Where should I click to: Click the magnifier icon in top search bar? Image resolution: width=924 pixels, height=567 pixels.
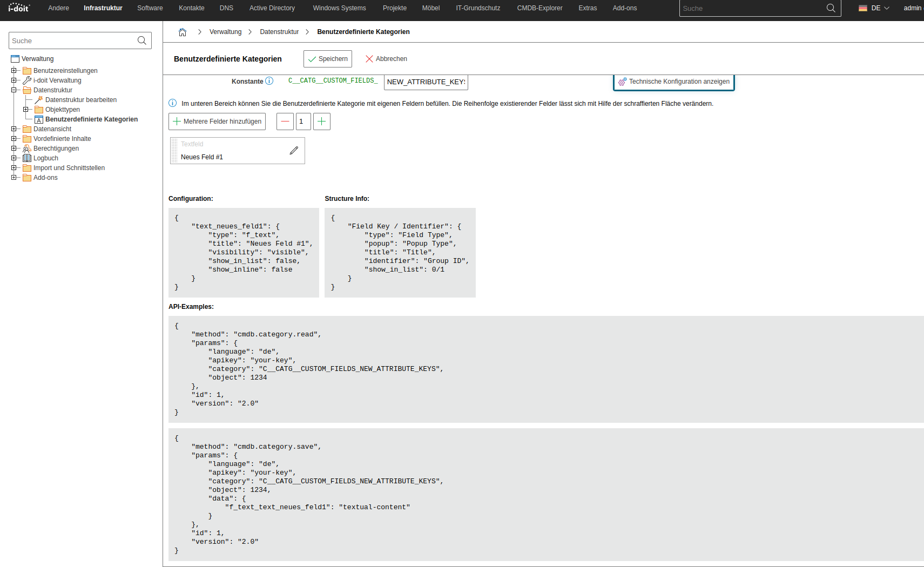(x=831, y=8)
